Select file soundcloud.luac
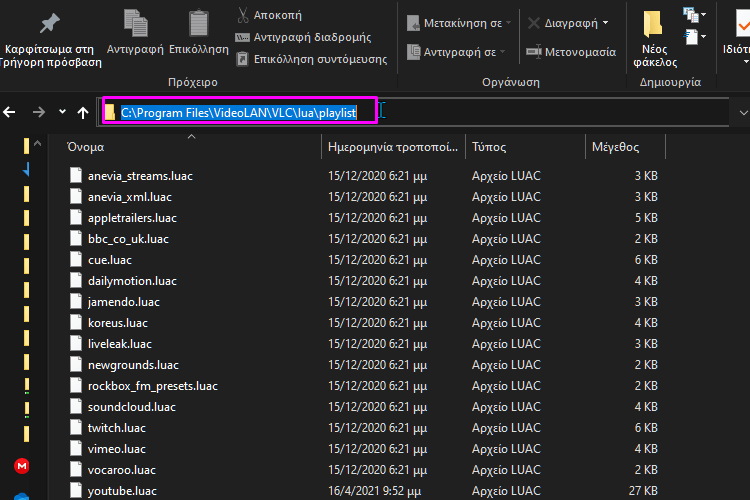750x500 pixels. click(132, 407)
